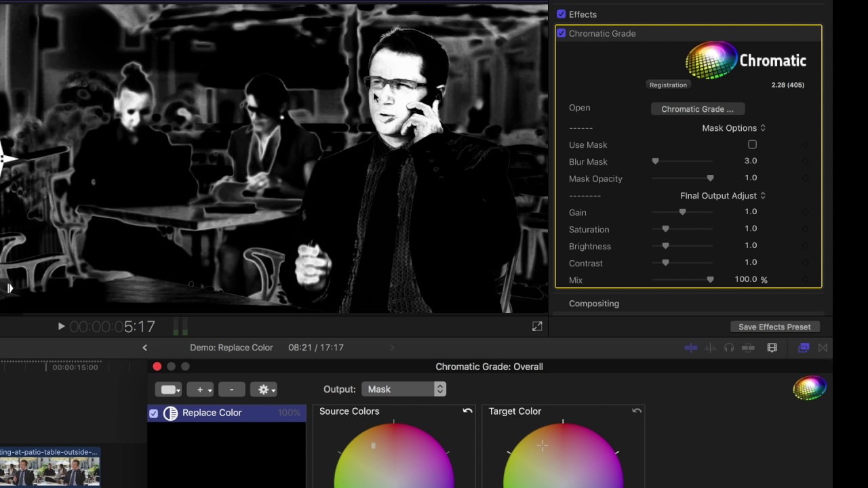Open the Output Mask dropdown
Image resolution: width=868 pixels, height=488 pixels.
coord(403,389)
